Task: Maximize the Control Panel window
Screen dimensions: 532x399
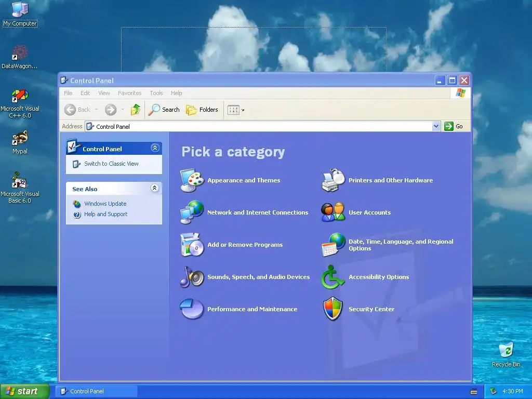Action: pyautogui.click(x=452, y=81)
